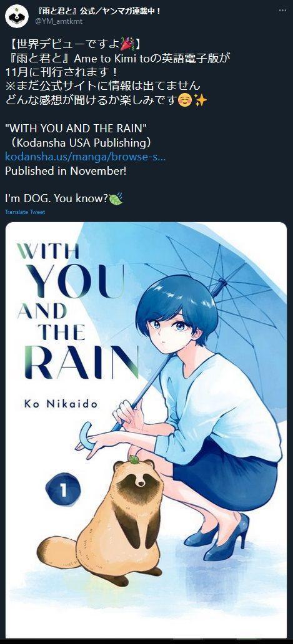The image size is (293, 644).
Task: Click the "Published in November!" text line
Action: tap(66, 171)
